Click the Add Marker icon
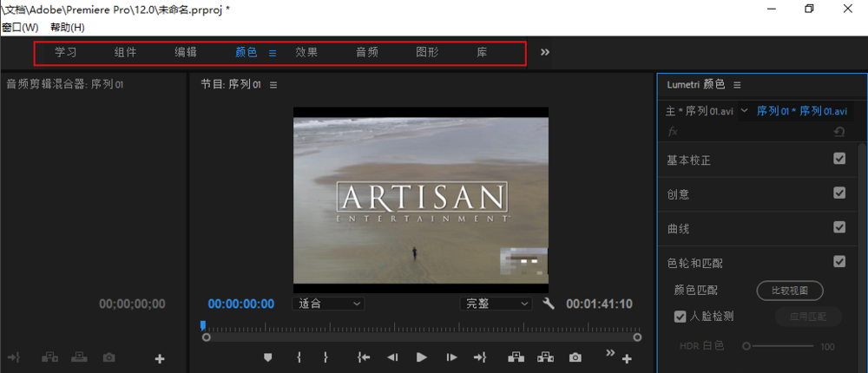 pyautogui.click(x=268, y=357)
